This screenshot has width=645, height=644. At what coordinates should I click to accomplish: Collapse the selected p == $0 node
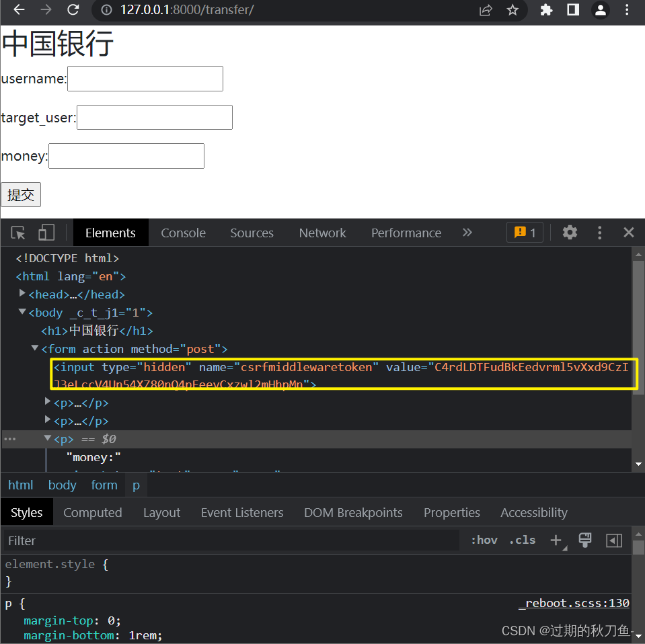(48, 438)
